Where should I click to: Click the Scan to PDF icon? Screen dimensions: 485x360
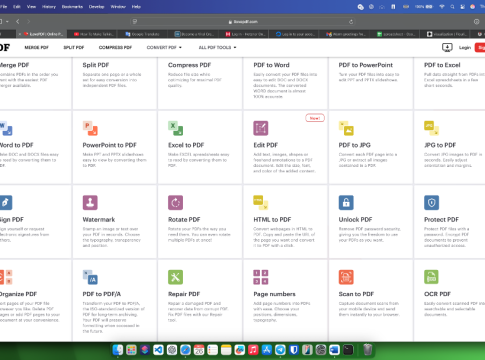click(x=346, y=277)
